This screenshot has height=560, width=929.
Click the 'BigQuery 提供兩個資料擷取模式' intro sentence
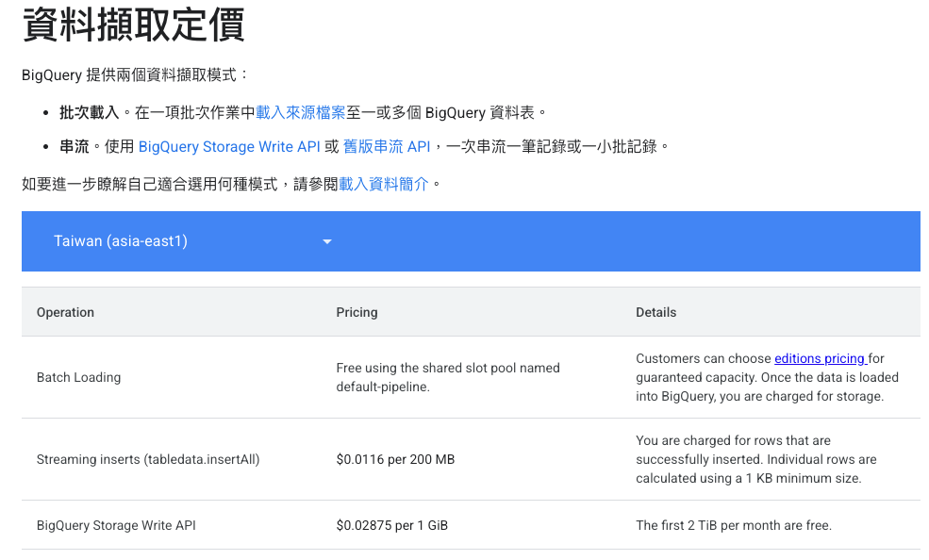(135, 75)
